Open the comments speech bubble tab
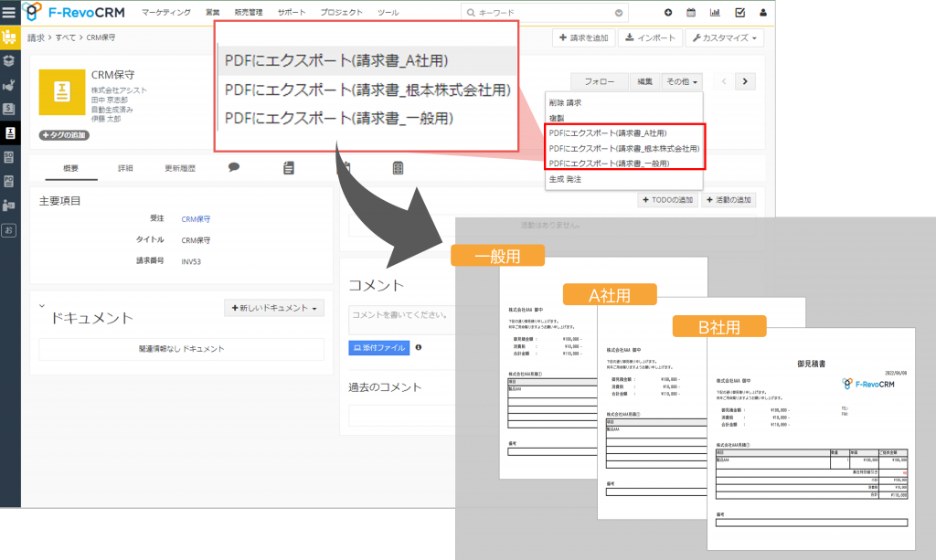The width and height of the screenshot is (936, 560). (234, 167)
